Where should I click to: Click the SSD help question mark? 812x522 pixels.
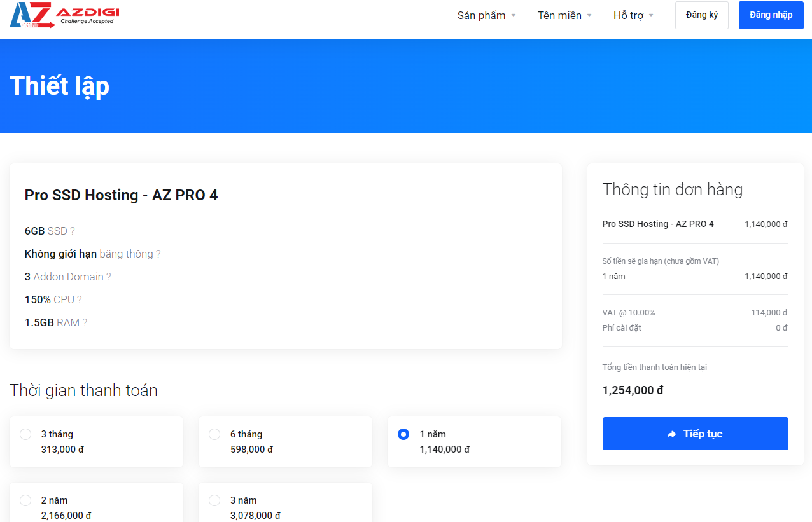pos(73,231)
